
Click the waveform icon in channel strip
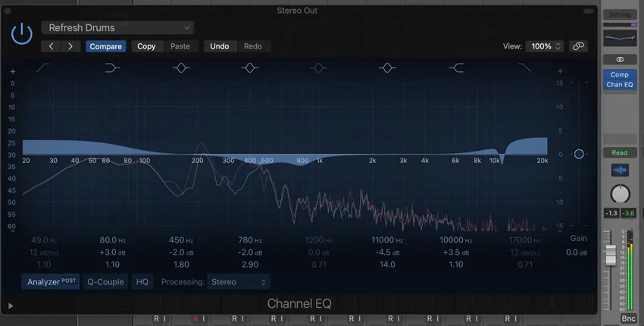tap(620, 170)
